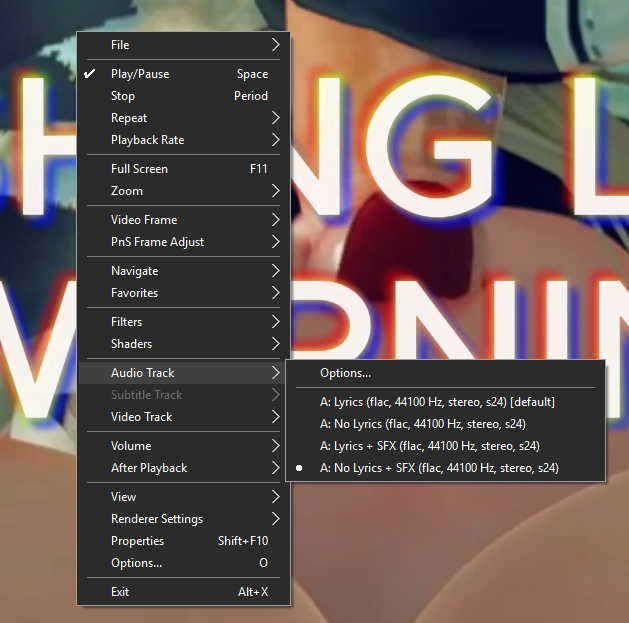This screenshot has height=623, width=629.
Task: Open Renderer Settings submenu
Action: (183, 519)
